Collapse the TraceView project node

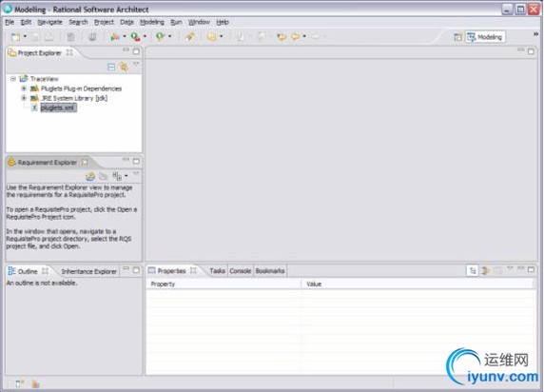pos(13,79)
